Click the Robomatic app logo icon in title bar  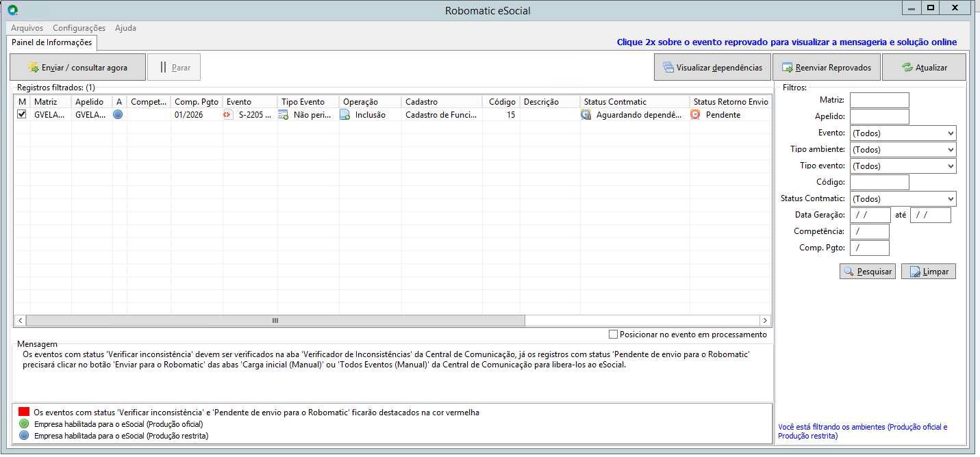click(12, 10)
